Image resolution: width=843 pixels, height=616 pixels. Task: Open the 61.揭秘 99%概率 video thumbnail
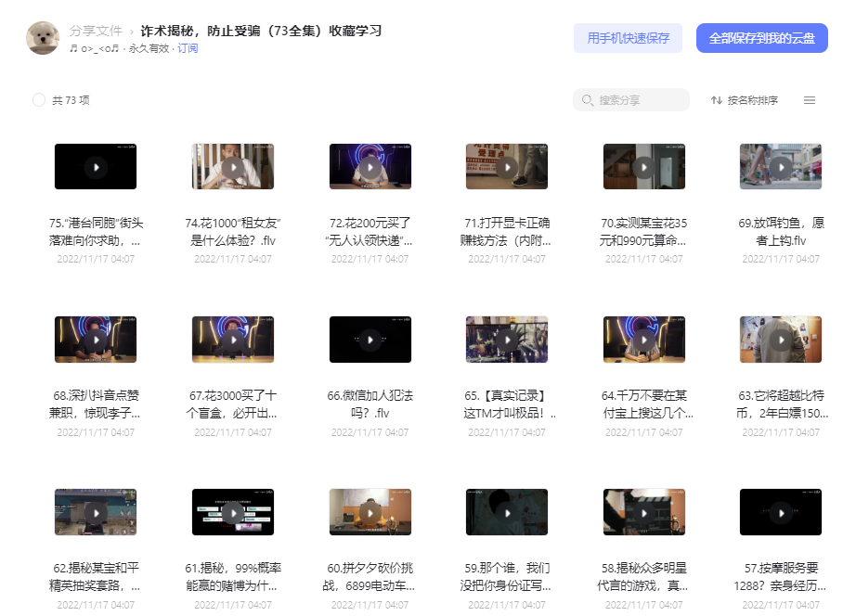pyautogui.click(x=233, y=512)
